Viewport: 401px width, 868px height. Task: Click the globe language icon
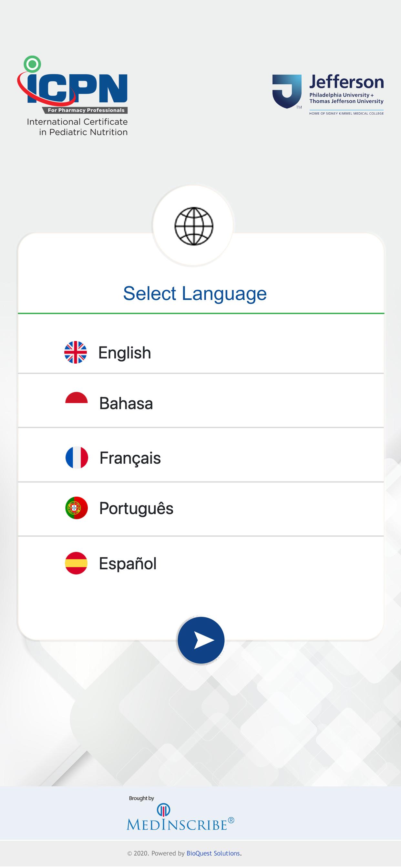(x=193, y=226)
